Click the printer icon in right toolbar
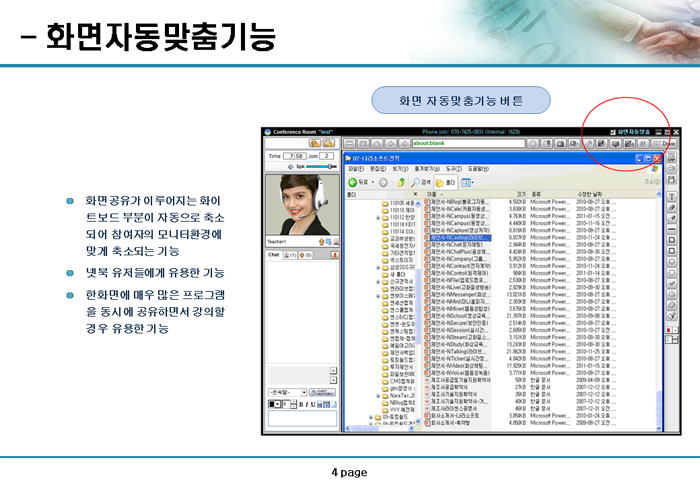The height and width of the screenshot is (485, 700). pyautogui.click(x=672, y=168)
